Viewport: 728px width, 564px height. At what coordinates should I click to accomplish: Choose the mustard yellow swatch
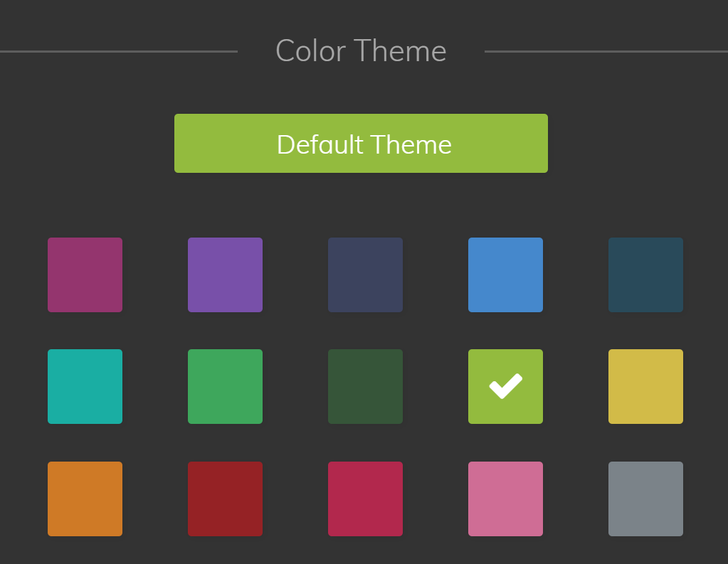(x=645, y=386)
